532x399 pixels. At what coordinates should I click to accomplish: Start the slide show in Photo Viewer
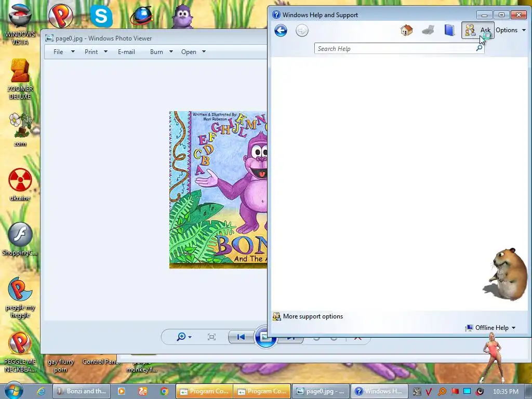265,337
